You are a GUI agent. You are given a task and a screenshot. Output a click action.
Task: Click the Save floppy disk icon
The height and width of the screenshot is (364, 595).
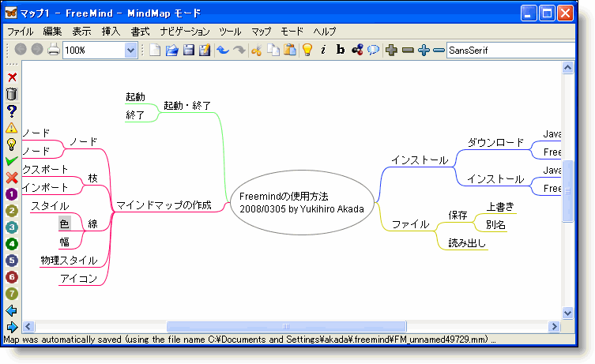[x=188, y=50]
